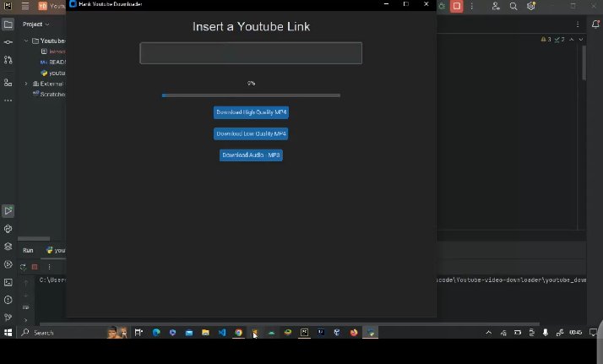Viewport: 603px width, 364px height.
Task: Open the Problems sidebar icon
Action: (8, 300)
